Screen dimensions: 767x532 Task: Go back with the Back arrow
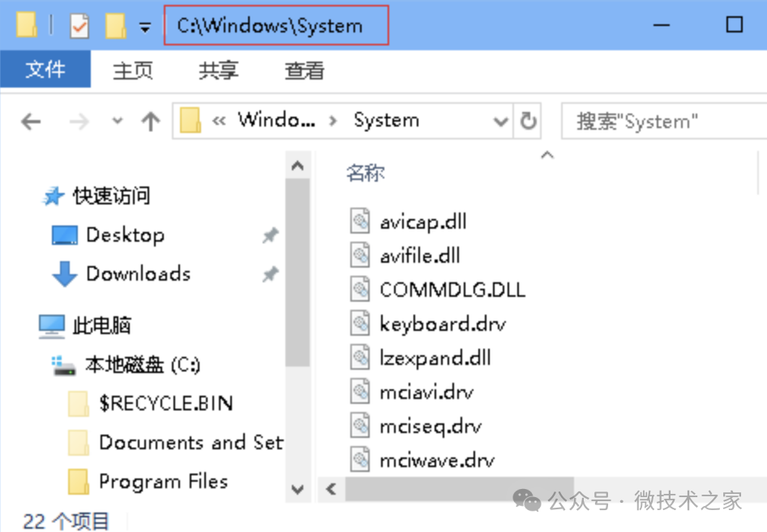[31, 122]
